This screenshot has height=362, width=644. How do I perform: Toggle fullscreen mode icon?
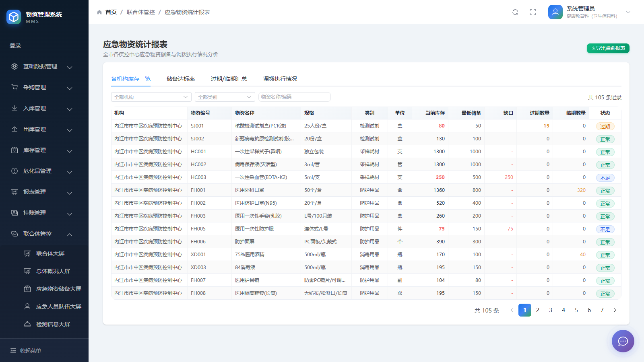tap(533, 12)
